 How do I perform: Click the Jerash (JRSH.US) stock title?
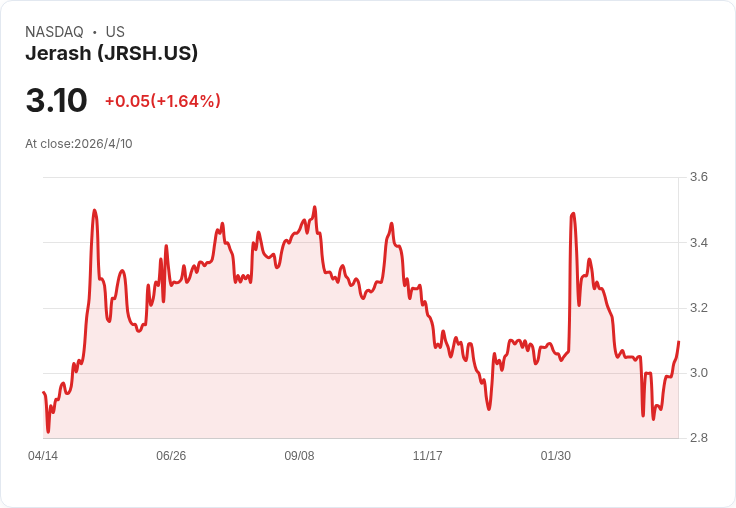[111, 53]
